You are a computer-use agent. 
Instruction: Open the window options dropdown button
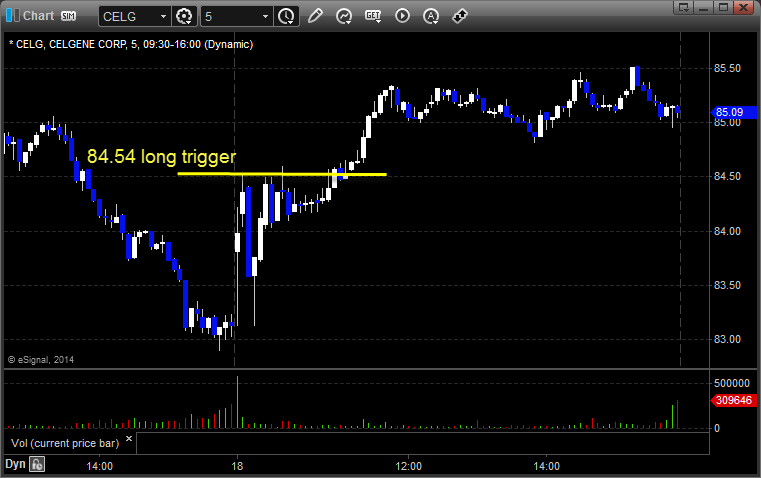pyautogui.click(x=684, y=7)
